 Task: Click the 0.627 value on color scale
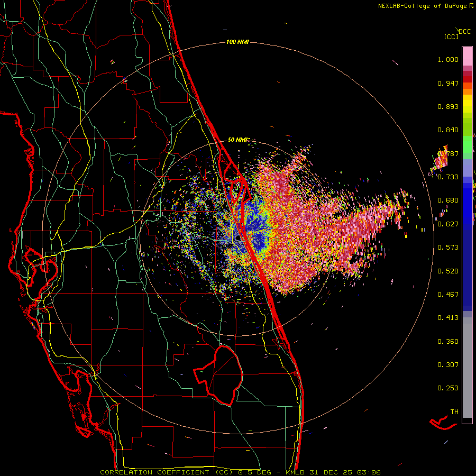(448, 224)
